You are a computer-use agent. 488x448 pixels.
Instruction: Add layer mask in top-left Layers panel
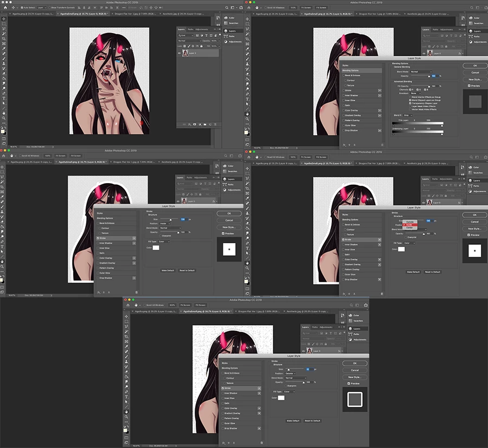coord(195,125)
